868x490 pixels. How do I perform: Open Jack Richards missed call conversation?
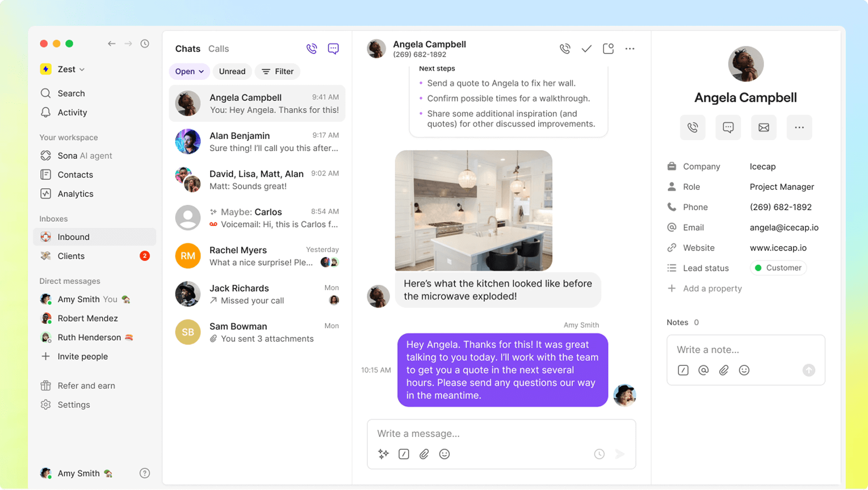pos(257,294)
